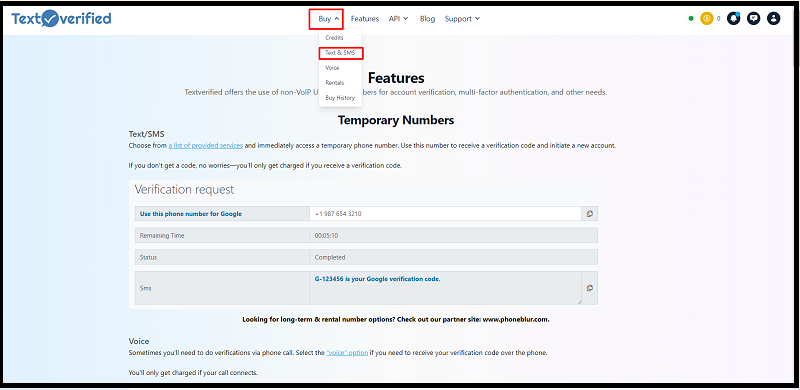Open the chat messages icon
This screenshot has width=800, height=390.
754,19
